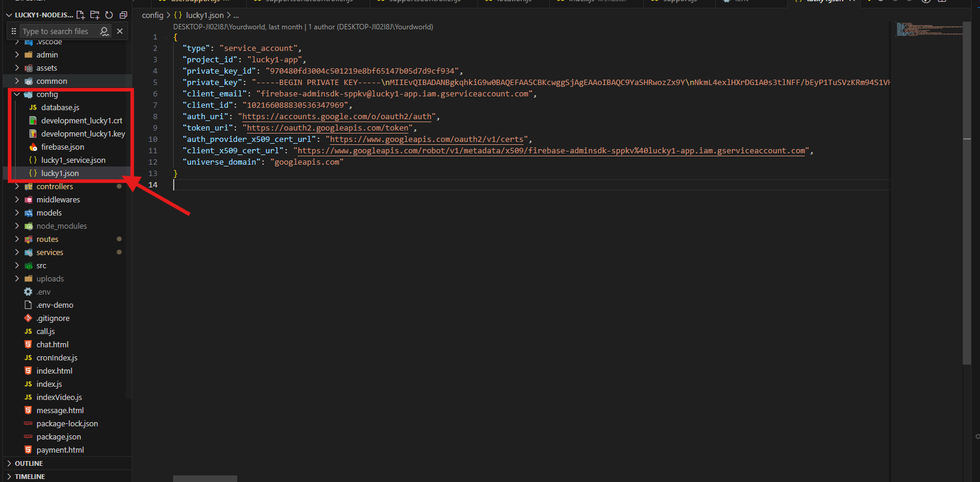Refresh the Explorer file tree
Screen dimensions: 980x482
pyautogui.click(x=109, y=15)
